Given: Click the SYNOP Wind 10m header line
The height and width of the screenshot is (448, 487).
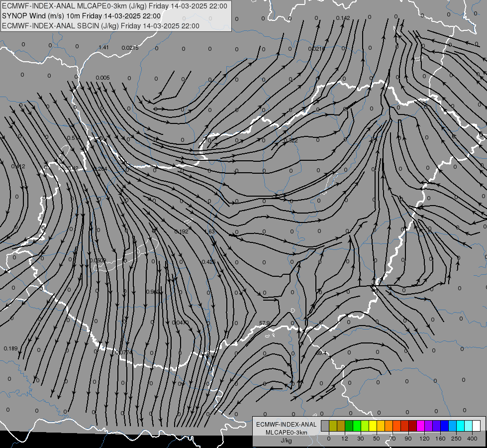Looking at the screenshot, I should [x=82, y=16].
